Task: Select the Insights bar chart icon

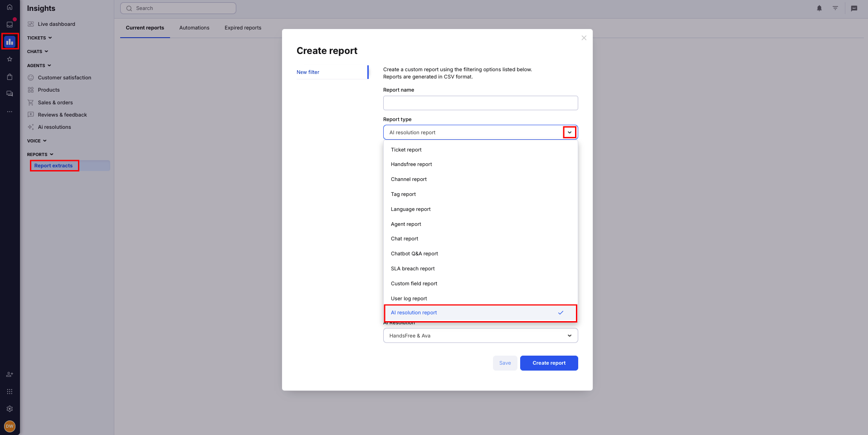Action: pyautogui.click(x=10, y=42)
